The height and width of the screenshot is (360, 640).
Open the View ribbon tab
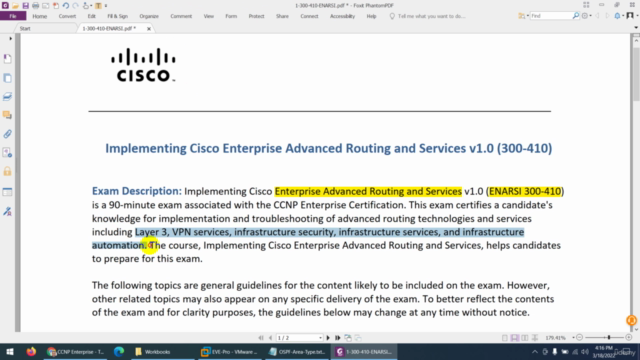coord(209,16)
